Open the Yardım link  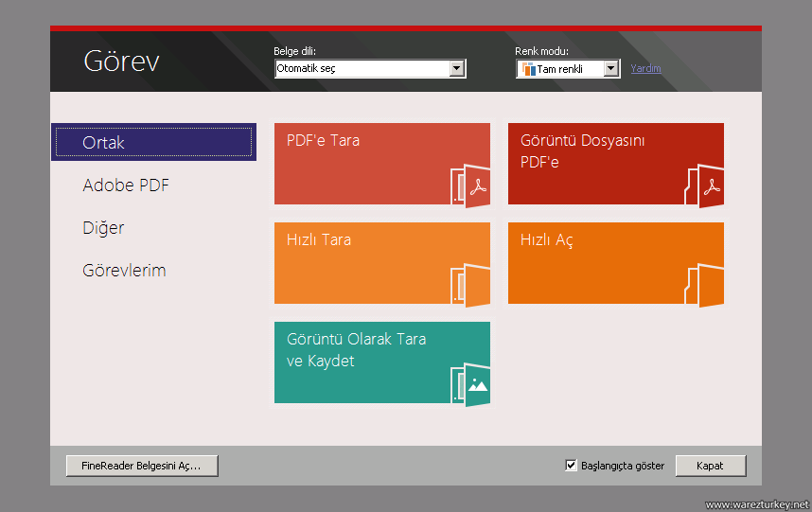pyautogui.click(x=645, y=68)
